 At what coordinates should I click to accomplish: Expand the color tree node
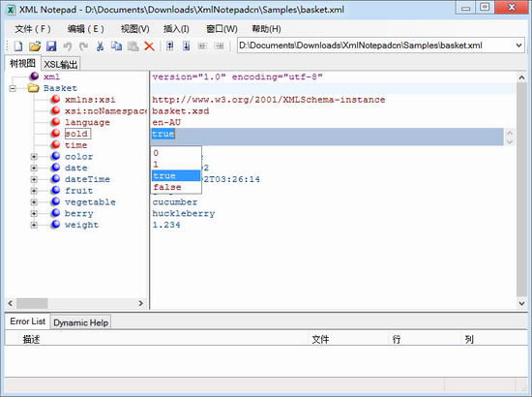pyautogui.click(x=34, y=157)
